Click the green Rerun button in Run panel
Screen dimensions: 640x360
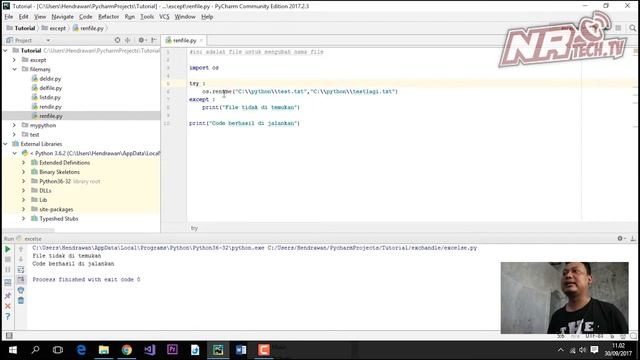[x=8, y=249]
